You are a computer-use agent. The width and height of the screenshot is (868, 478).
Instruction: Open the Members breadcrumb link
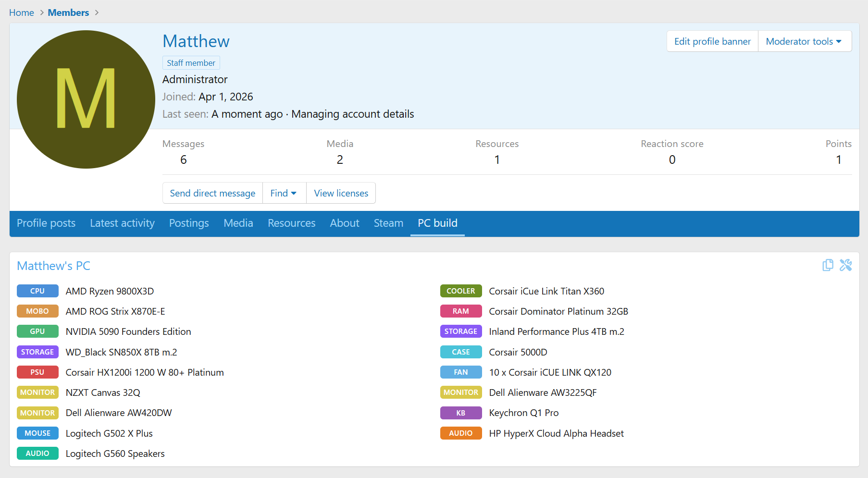pos(68,12)
